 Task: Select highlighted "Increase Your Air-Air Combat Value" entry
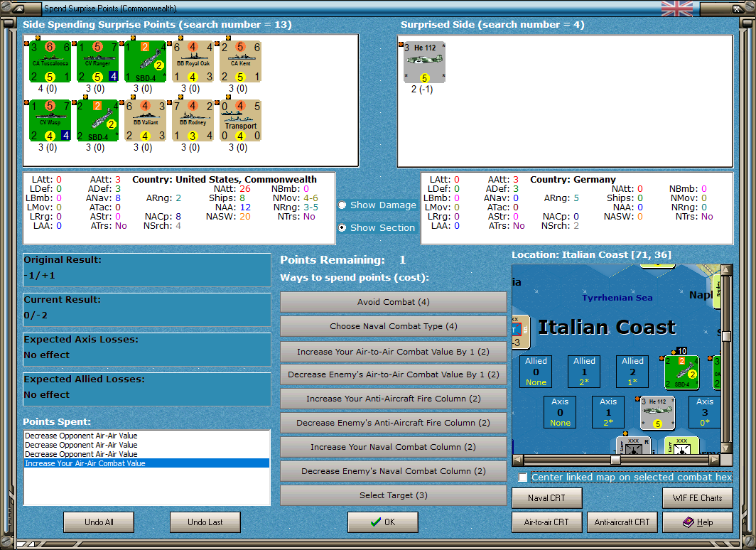pyautogui.click(x=146, y=463)
